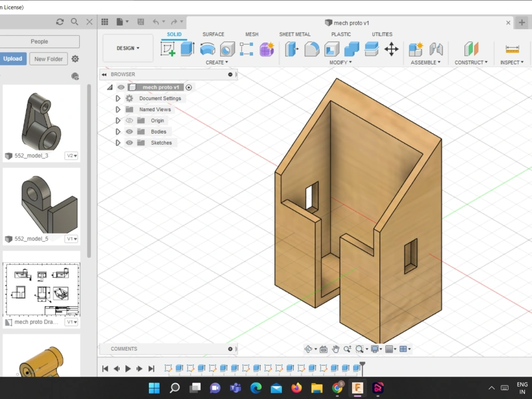The height and width of the screenshot is (399, 532).
Task: Click the Undo arrow
Action: click(156, 22)
